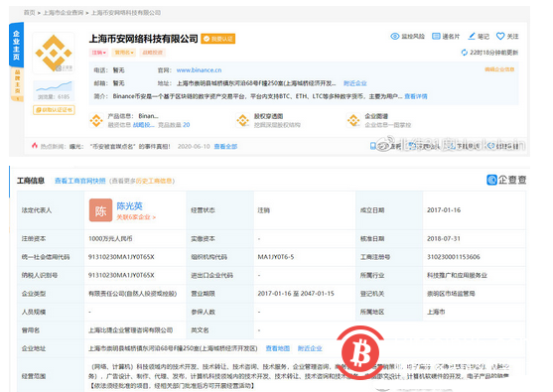This screenshot has width=553, height=392.
Task: Click the 企业类型 value 有限责任公司
Action: click(133, 294)
